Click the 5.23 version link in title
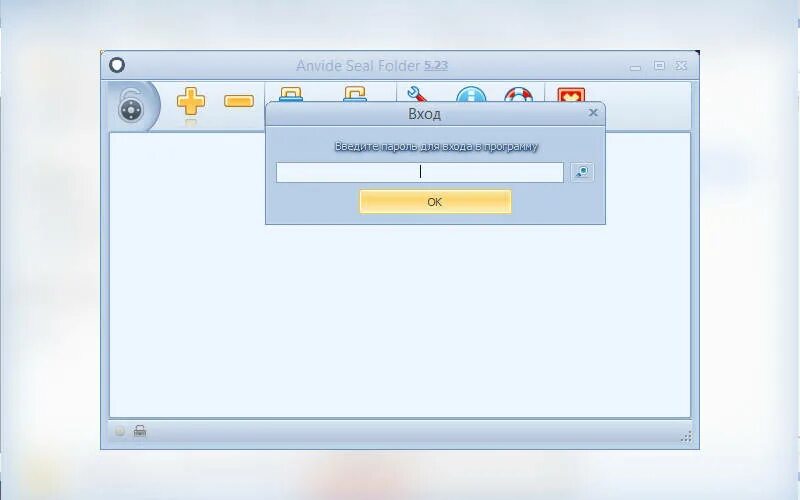The image size is (800, 500). [436, 65]
